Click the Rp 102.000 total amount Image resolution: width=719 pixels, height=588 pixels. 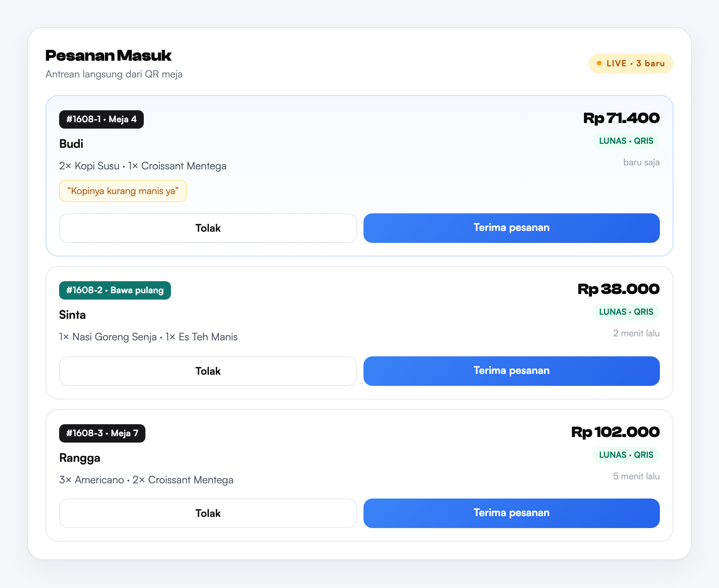(615, 432)
